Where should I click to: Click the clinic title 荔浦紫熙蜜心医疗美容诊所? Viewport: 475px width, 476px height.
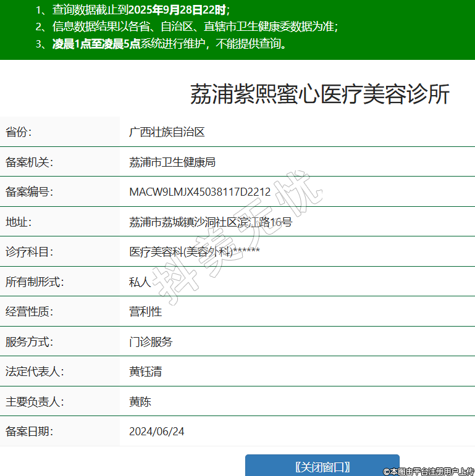[319, 94]
